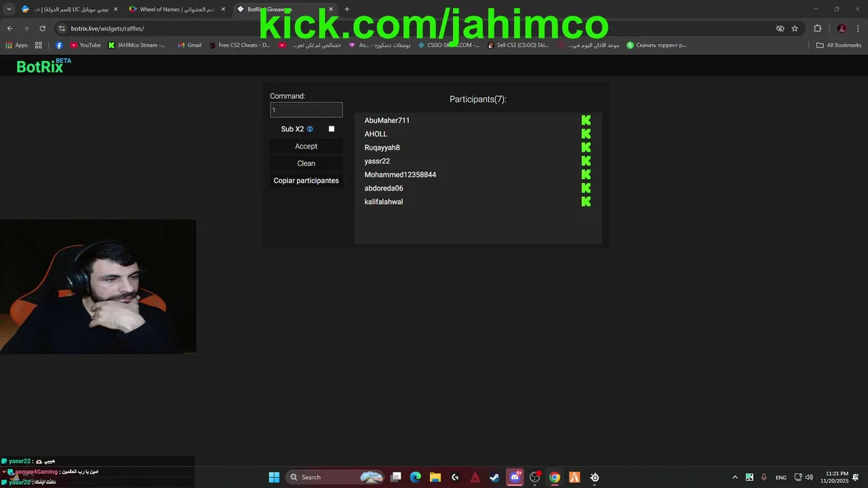Select participant name Mohammed12358844
The width and height of the screenshot is (868, 488).
[400, 175]
